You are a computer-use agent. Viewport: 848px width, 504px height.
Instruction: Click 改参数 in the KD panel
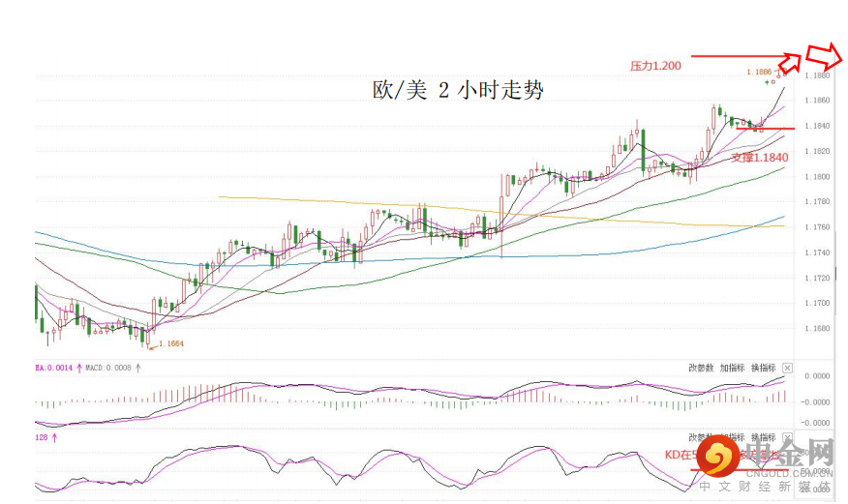coord(701,437)
